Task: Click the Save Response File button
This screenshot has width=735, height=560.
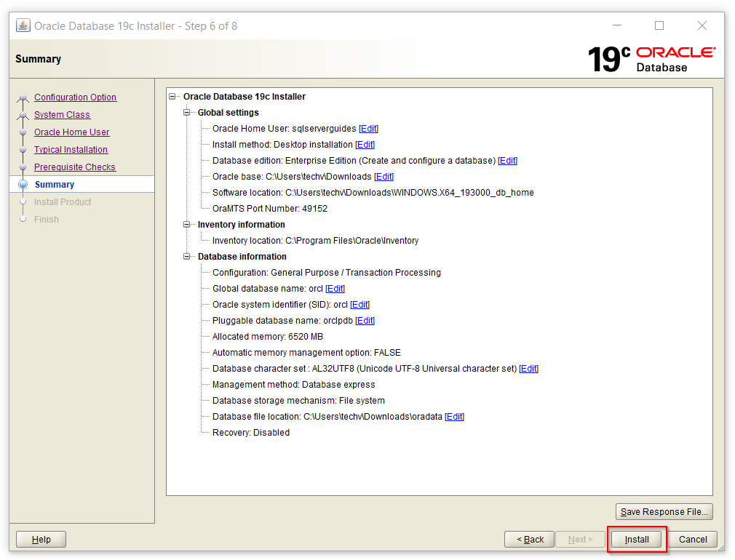Action: [664, 512]
